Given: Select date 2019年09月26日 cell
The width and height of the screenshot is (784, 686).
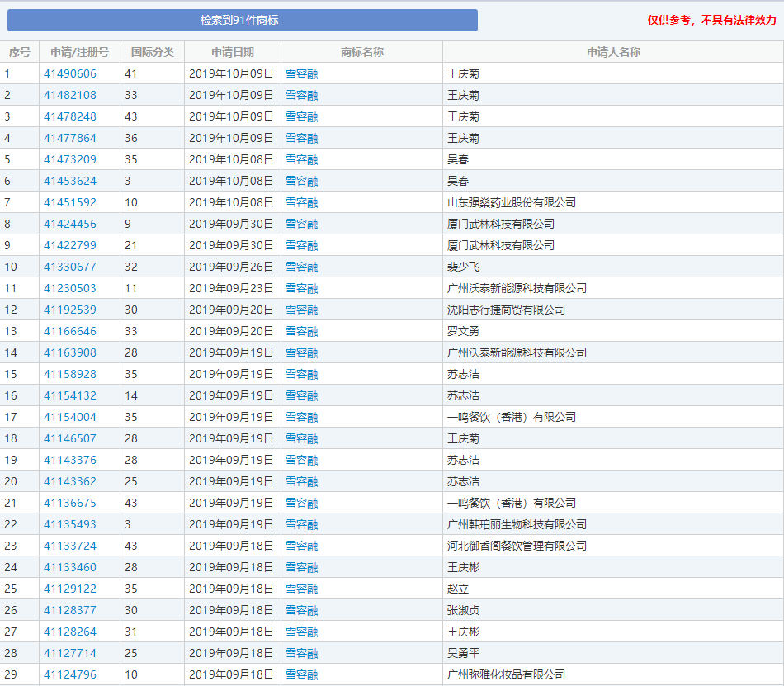Looking at the screenshot, I should [231, 267].
